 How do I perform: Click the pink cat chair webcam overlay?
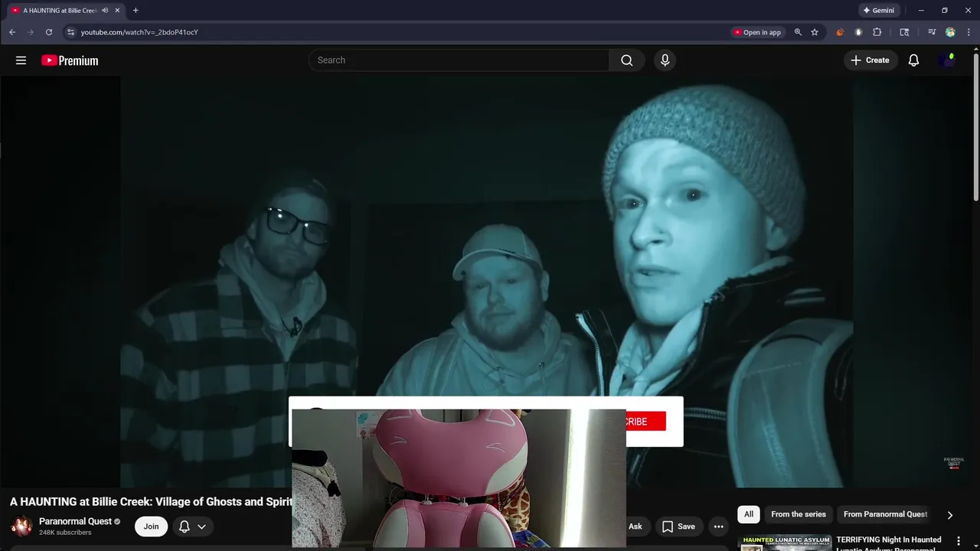459,478
